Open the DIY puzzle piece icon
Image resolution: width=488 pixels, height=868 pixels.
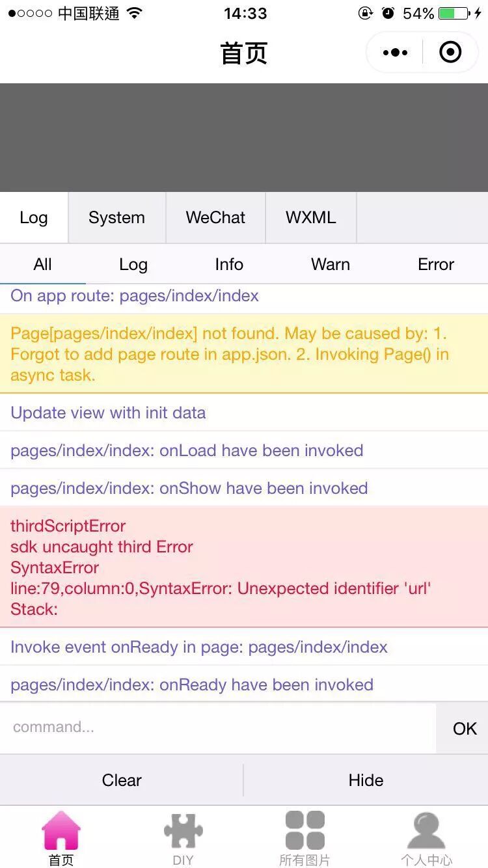pos(183,831)
